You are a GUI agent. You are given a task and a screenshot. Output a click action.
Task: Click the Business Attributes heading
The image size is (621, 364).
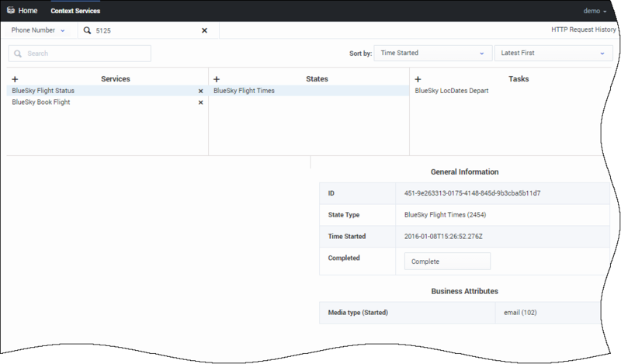tap(464, 291)
